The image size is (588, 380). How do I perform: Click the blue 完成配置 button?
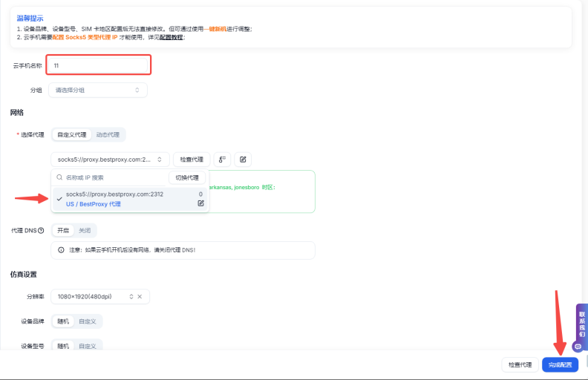coord(560,365)
